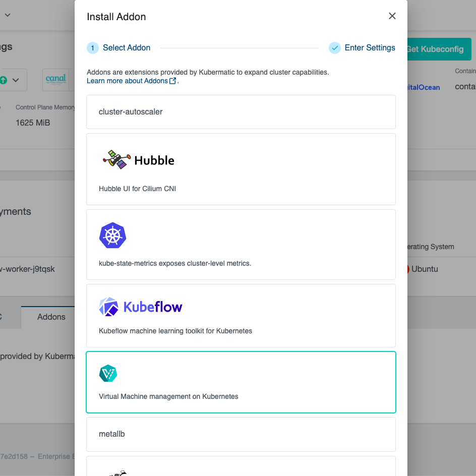
Task: Click the green upgrade arrow icon
Action: click(x=3, y=80)
